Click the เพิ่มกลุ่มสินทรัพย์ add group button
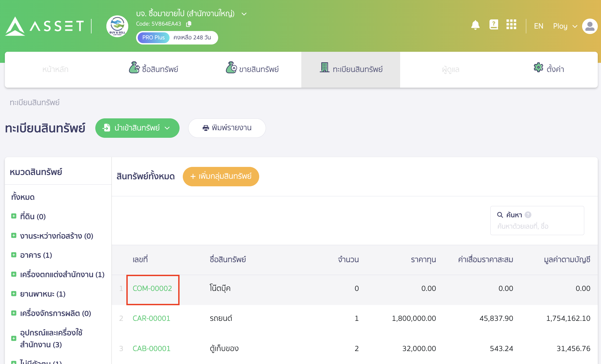 (221, 177)
